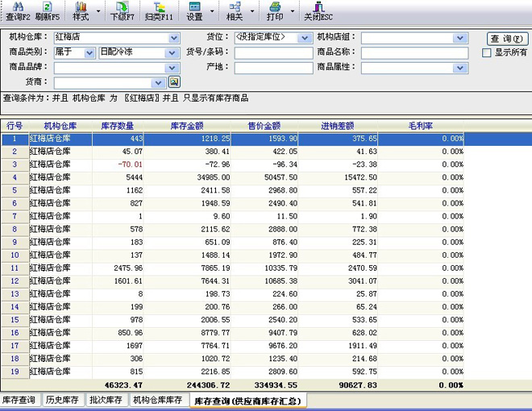Open the 属于 condition dropdown

pyautogui.click(x=89, y=53)
